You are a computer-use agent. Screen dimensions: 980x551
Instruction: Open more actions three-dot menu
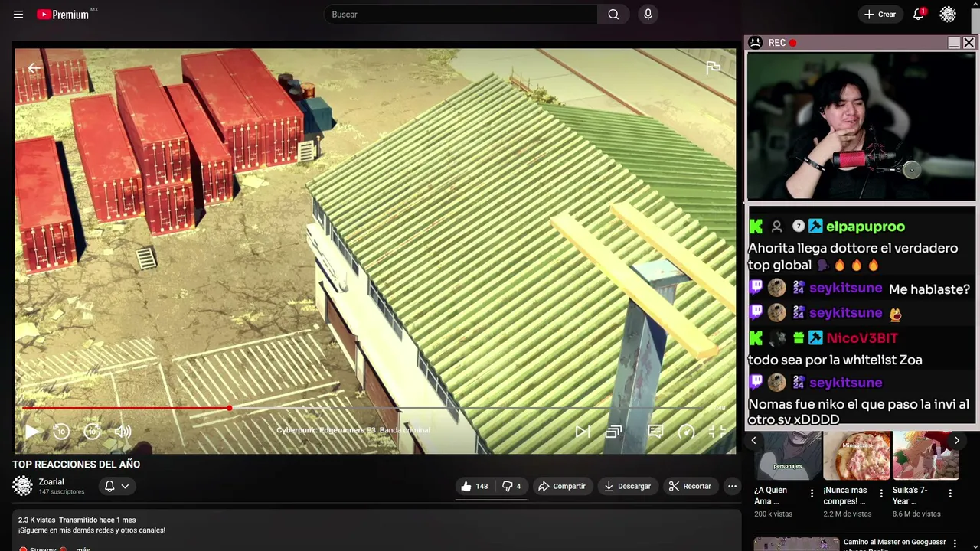point(732,486)
